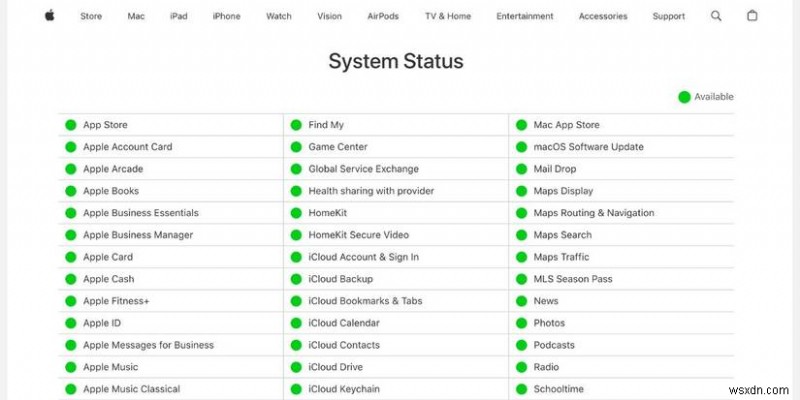
Task: Click the green indicator for Apple Card
Action: [x=70, y=257]
